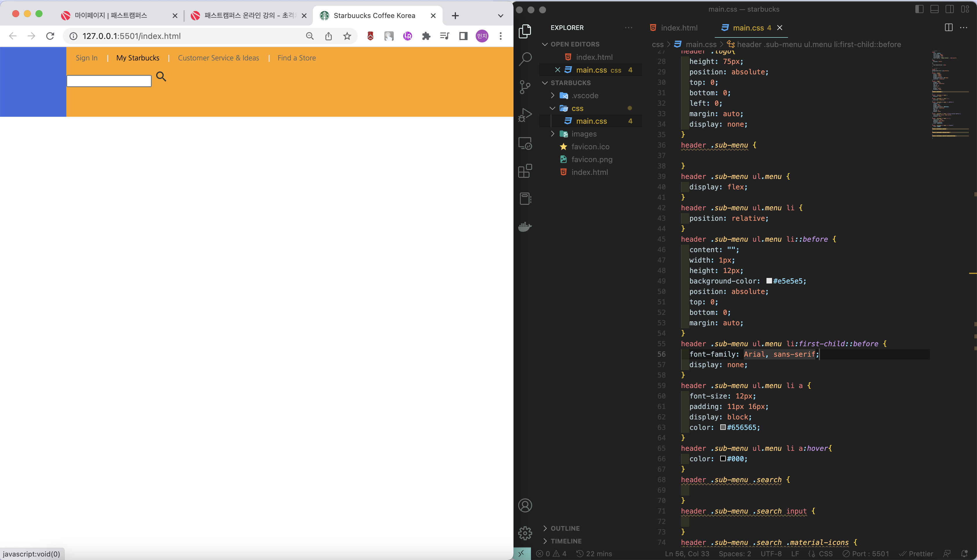Click the Manage gear icon
Screen dimensions: 977x560
525,533
